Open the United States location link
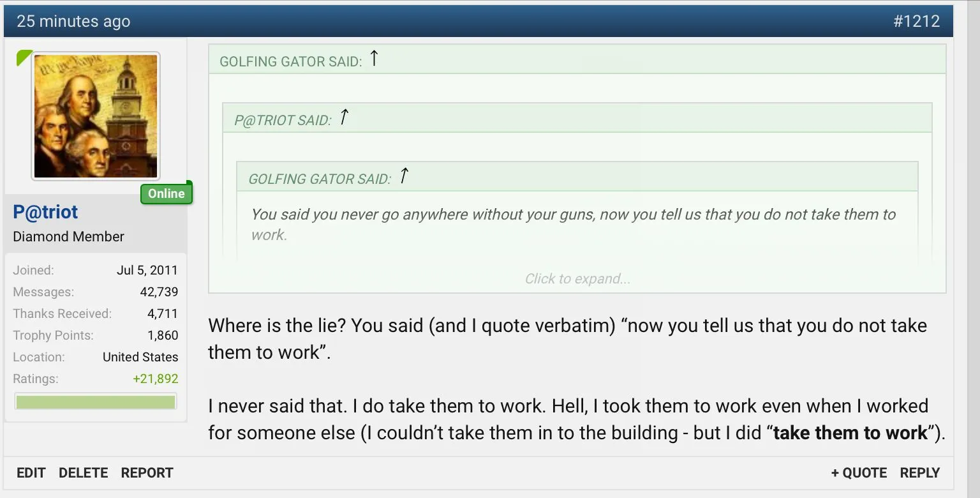This screenshot has width=980, height=498. 140,358
